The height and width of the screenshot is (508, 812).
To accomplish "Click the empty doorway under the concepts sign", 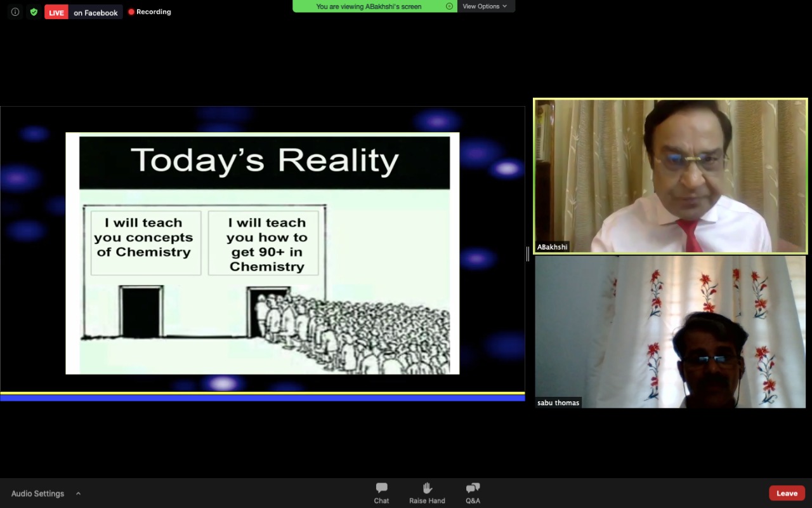I will 141,312.
